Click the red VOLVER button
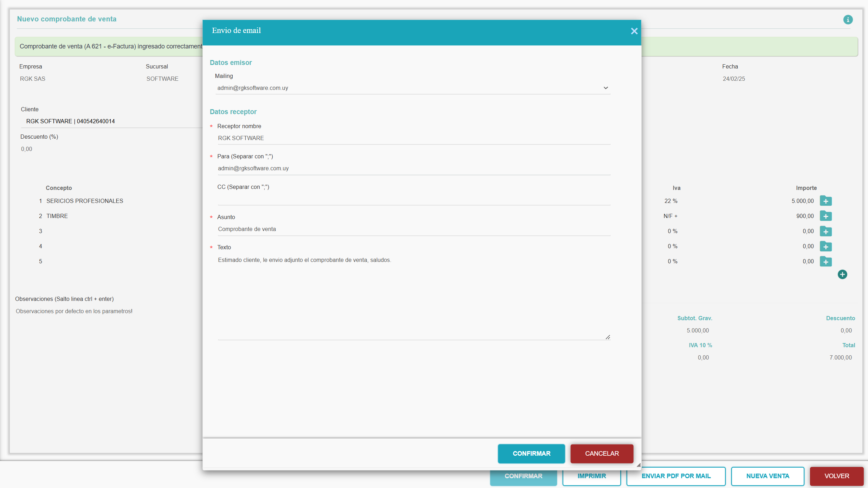Image resolution: width=868 pixels, height=488 pixels. point(836,476)
